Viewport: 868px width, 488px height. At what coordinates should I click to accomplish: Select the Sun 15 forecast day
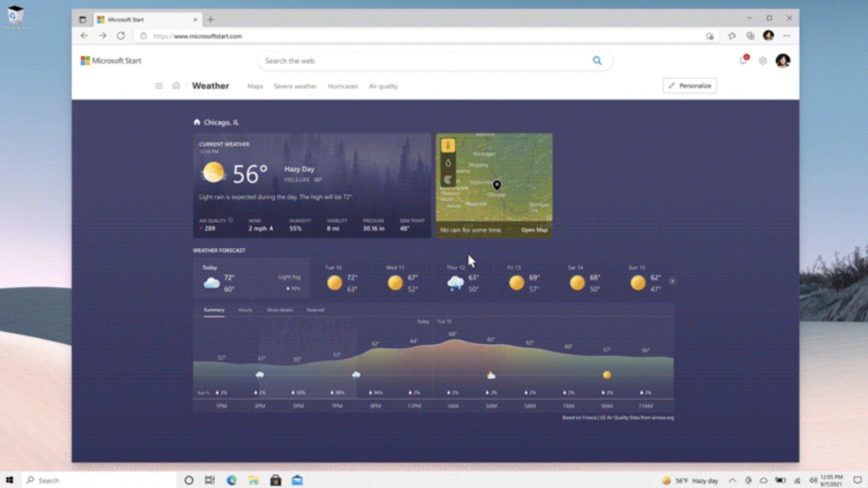[x=645, y=279]
